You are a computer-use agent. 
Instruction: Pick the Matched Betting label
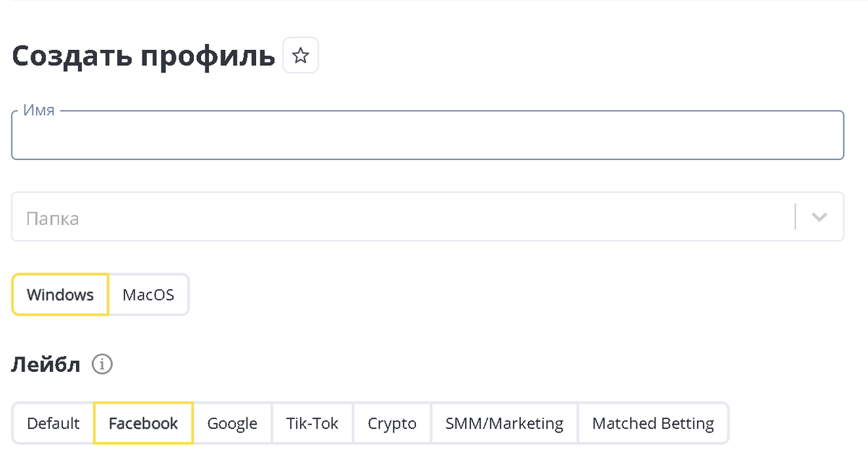tap(653, 423)
